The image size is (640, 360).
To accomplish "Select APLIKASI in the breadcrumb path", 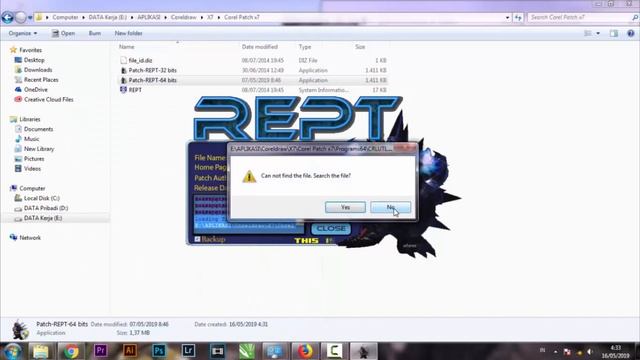I will pos(149,17).
